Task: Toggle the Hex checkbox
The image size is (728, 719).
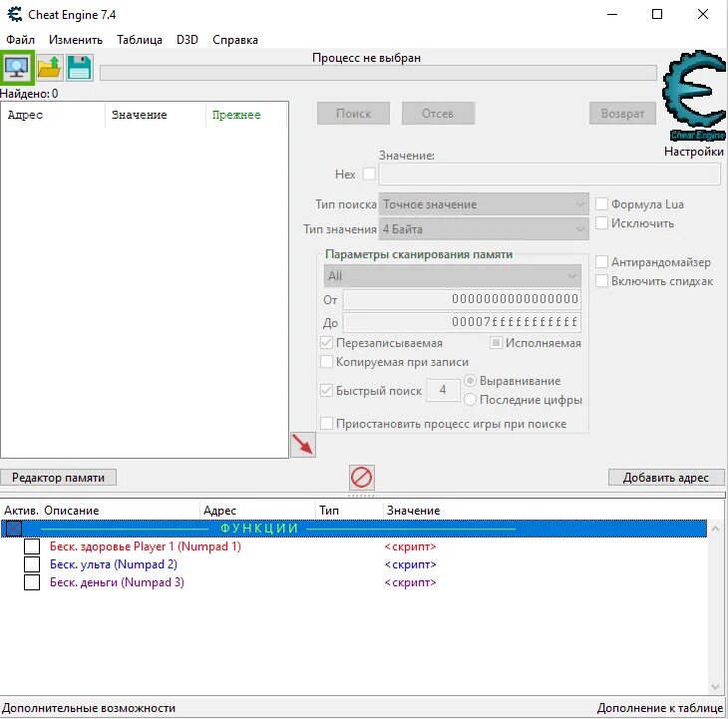Action: (369, 175)
